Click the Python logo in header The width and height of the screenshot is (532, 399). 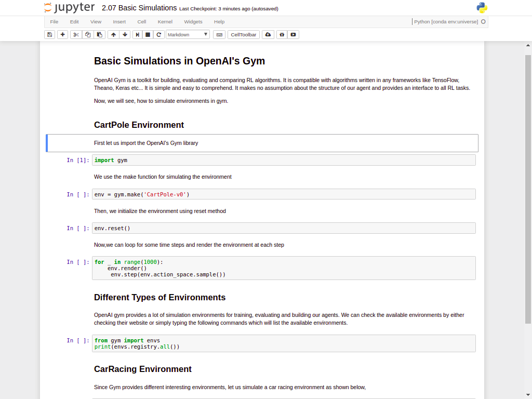click(x=482, y=8)
